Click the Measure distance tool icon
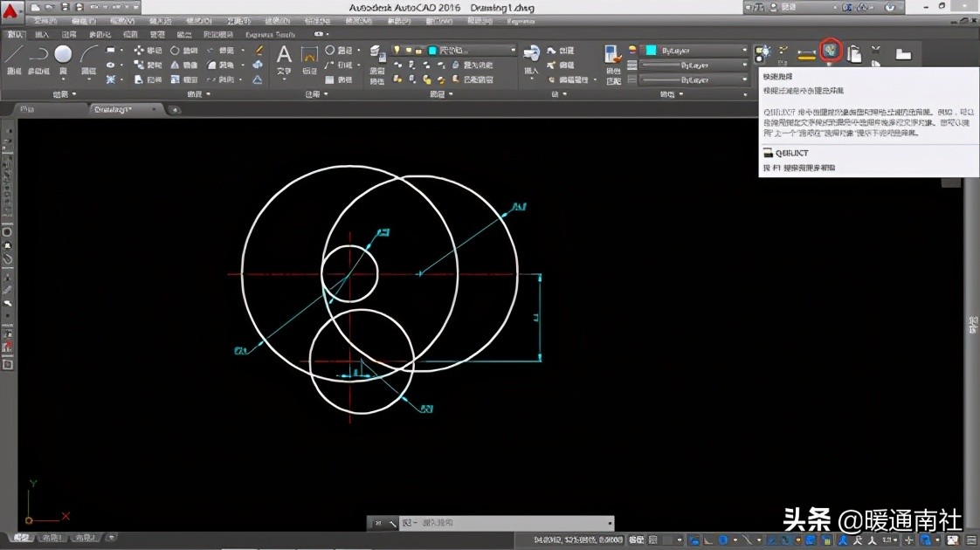The image size is (980, 550). (x=806, y=54)
